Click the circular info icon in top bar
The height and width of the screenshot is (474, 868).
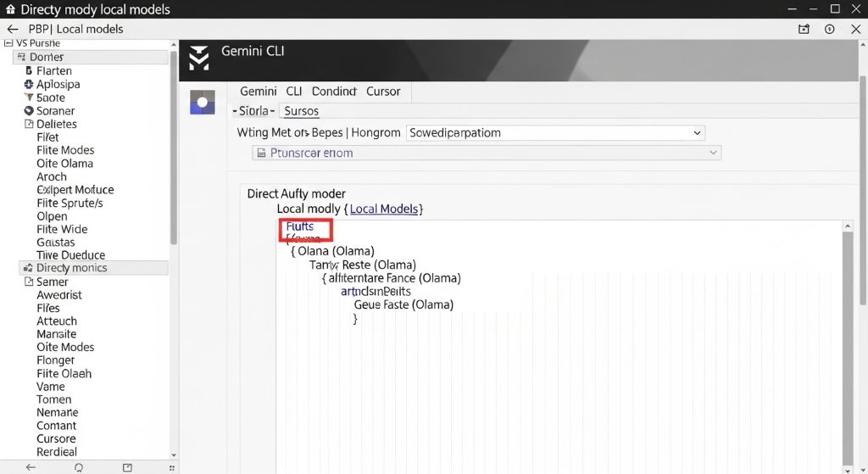[830, 29]
